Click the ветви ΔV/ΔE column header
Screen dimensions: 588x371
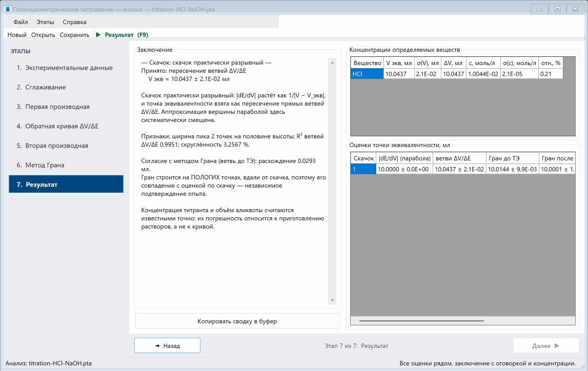point(460,158)
